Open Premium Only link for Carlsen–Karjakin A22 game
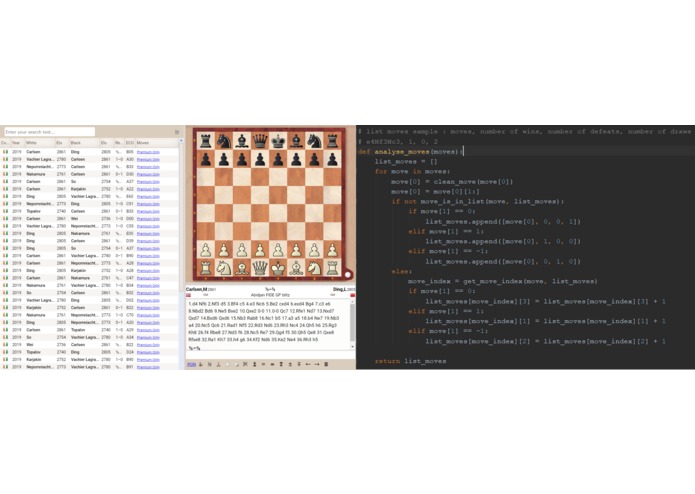Viewport: 695px width, 494px height. point(148,189)
